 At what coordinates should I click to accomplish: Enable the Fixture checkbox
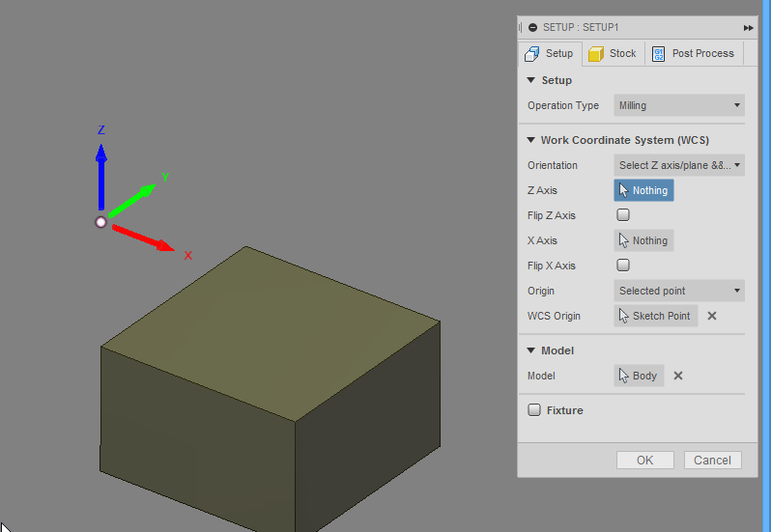(534, 409)
